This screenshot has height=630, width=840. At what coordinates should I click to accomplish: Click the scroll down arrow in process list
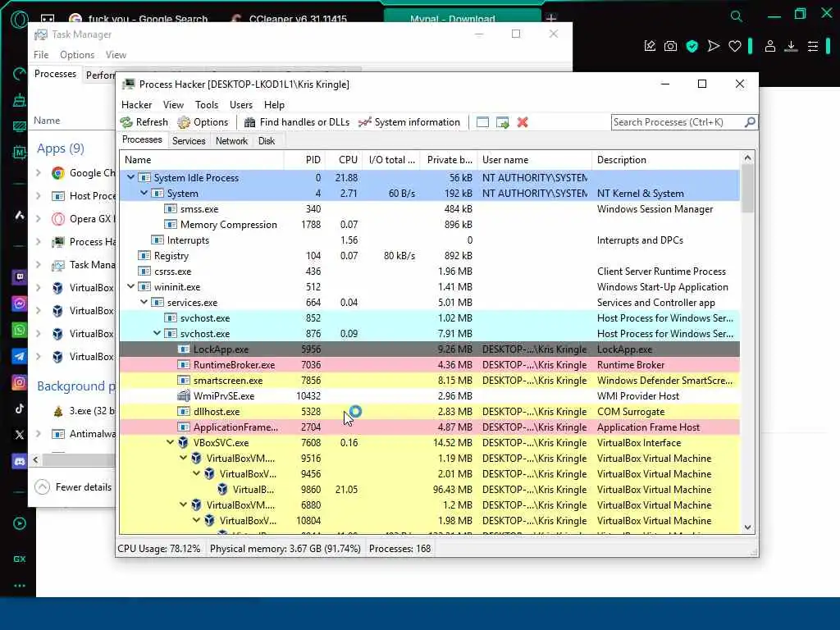coord(748,527)
